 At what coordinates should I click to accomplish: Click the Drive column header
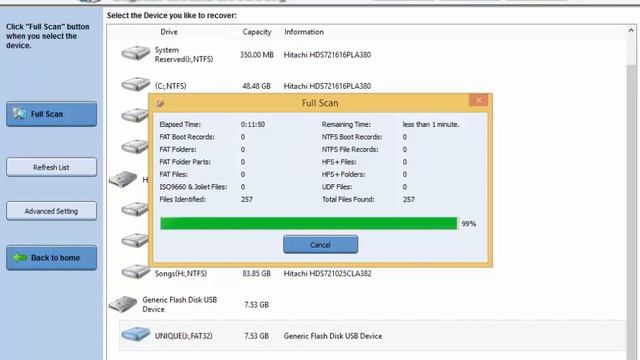pos(169,32)
